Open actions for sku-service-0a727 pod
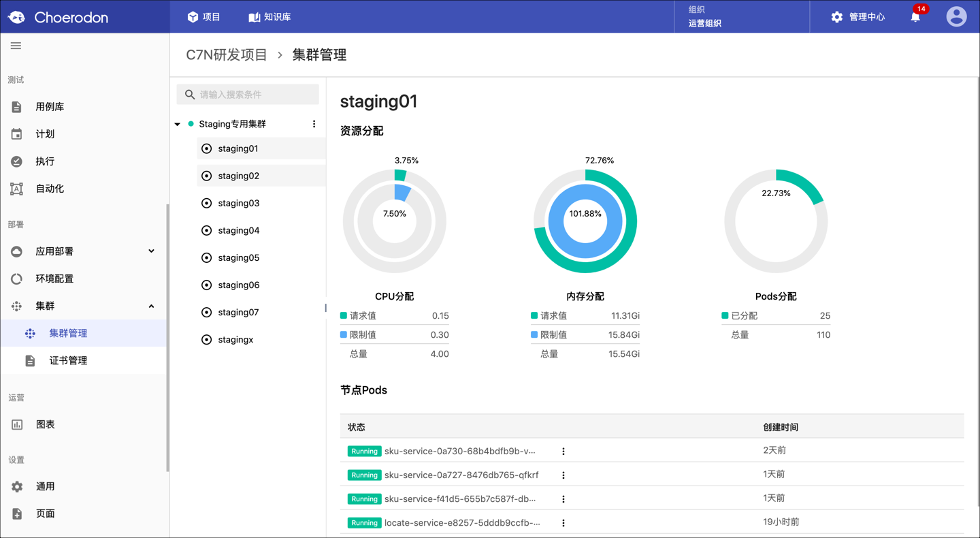 [x=563, y=475]
